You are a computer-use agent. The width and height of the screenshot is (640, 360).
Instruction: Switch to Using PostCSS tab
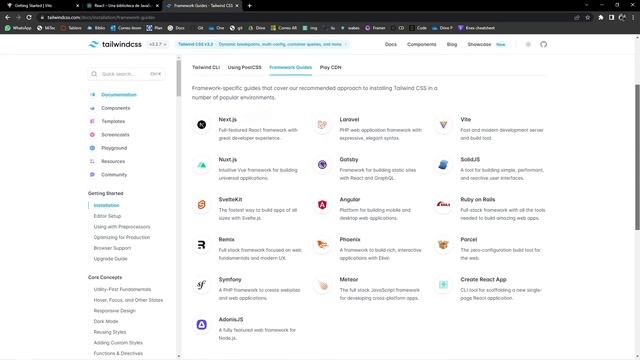[244, 67]
